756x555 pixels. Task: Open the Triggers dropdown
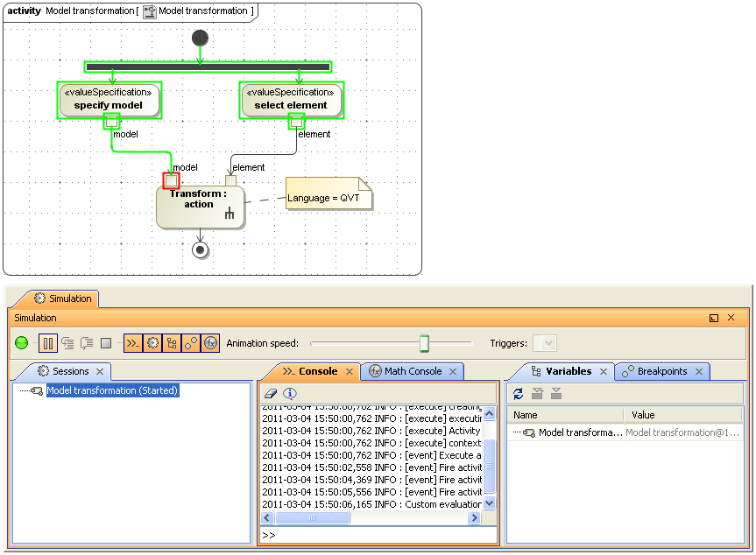point(545,343)
